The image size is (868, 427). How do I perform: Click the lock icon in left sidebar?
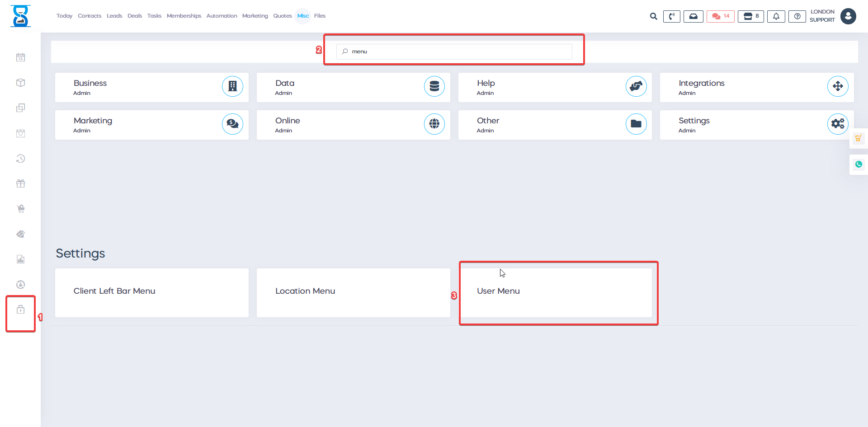(x=20, y=310)
